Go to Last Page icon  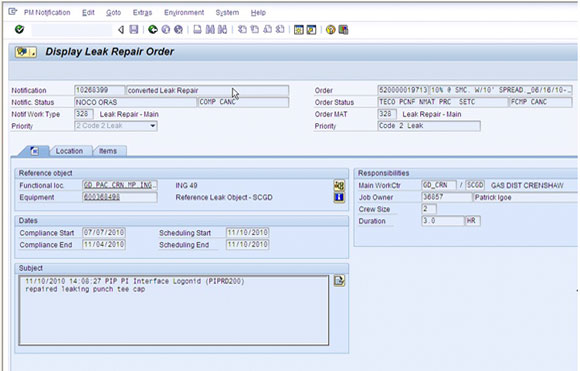pyautogui.click(x=280, y=30)
